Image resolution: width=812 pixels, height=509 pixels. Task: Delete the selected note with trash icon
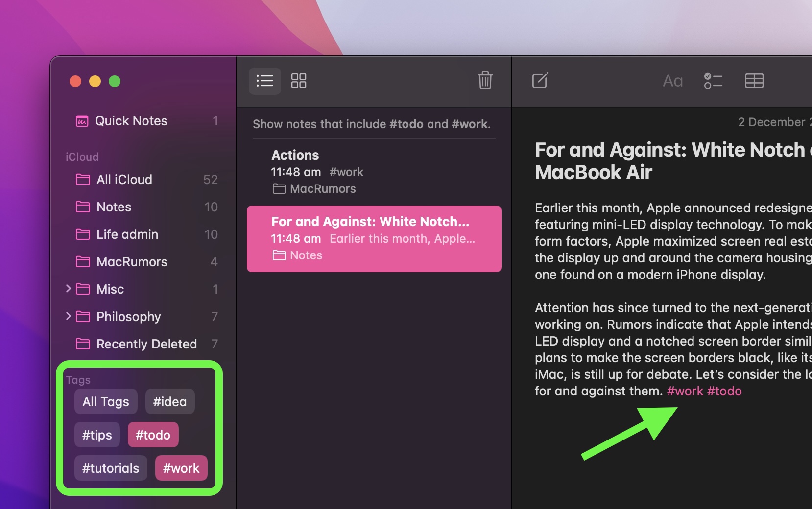[485, 80]
